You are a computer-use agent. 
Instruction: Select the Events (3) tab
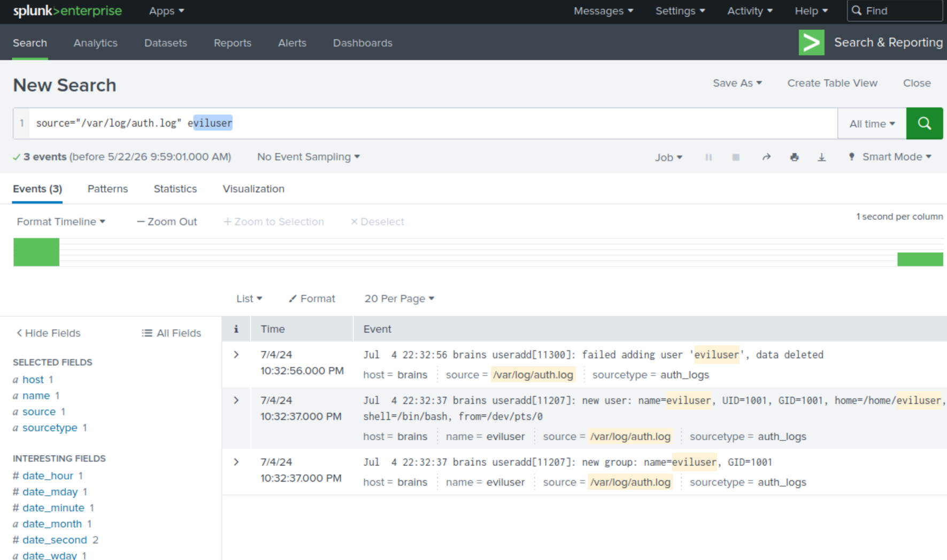(37, 189)
